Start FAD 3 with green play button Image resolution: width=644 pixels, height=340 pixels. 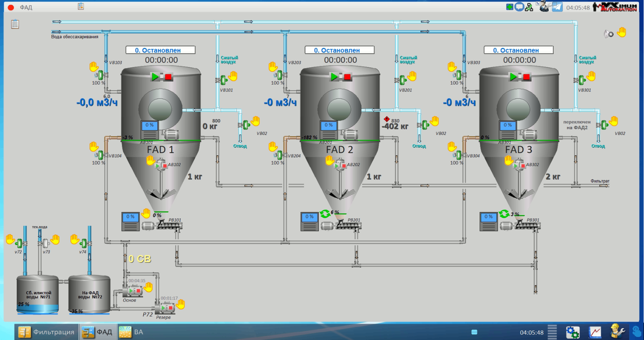click(513, 77)
